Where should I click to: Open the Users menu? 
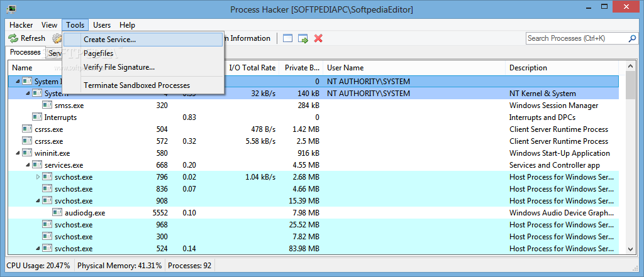coord(101,25)
